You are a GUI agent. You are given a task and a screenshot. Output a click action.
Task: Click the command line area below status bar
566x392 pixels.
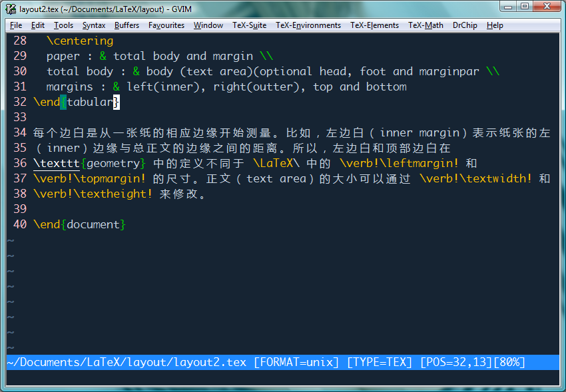(283, 377)
